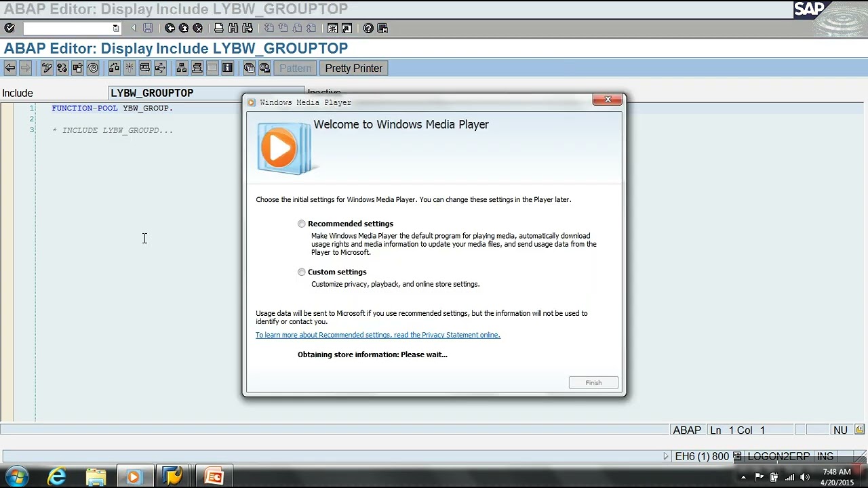Open File Explorer from taskbar

point(96,476)
